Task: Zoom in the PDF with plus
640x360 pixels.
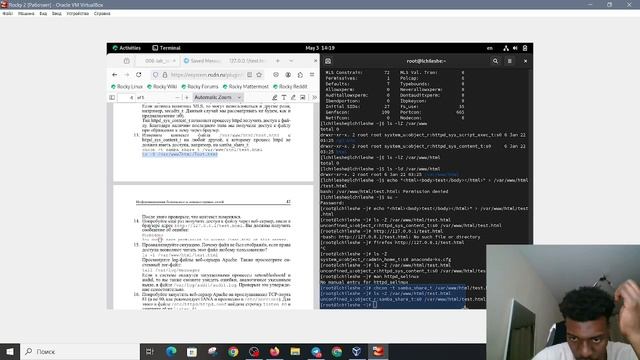Action: tap(187, 98)
